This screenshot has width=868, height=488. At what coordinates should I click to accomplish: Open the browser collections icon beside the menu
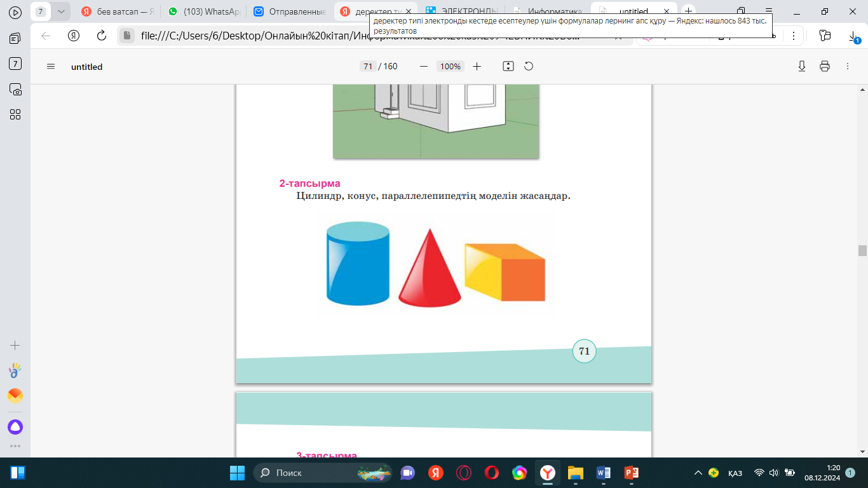[x=825, y=36]
